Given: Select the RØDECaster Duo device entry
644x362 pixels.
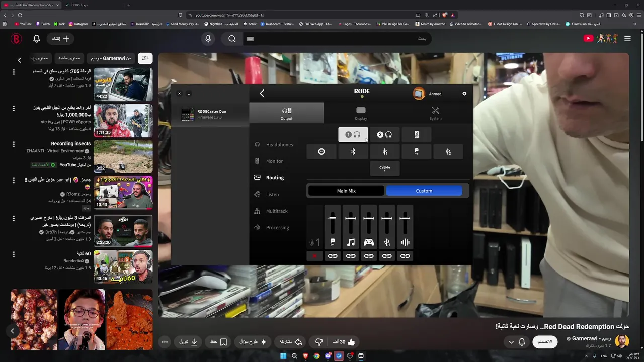Looking at the screenshot, I should tap(210, 114).
